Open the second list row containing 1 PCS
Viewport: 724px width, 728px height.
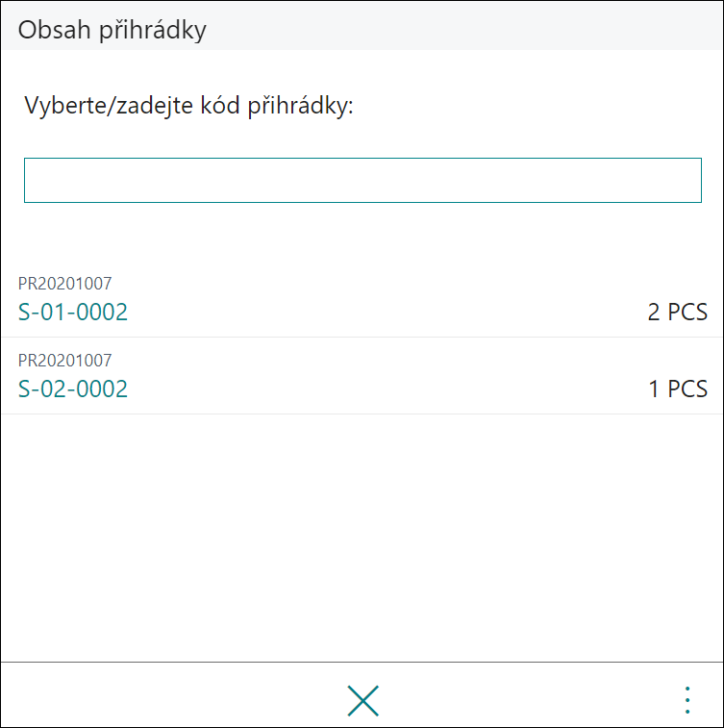[x=362, y=376]
